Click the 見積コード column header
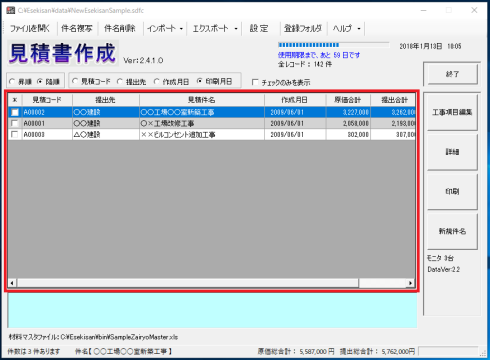The image size is (490, 360). (x=47, y=100)
